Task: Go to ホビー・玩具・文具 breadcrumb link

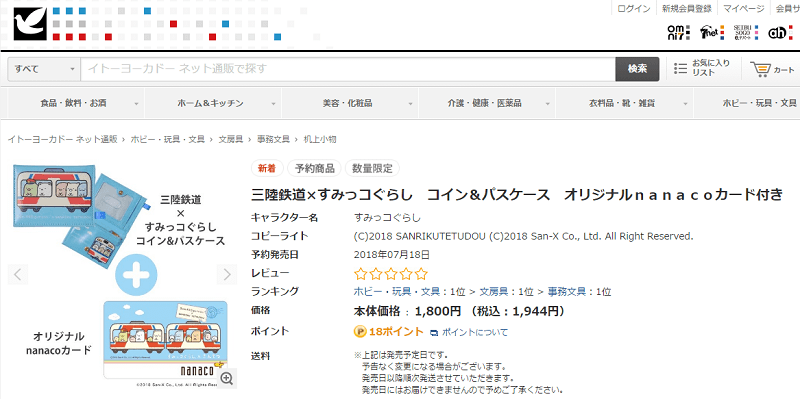Action: pyautogui.click(x=168, y=139)
